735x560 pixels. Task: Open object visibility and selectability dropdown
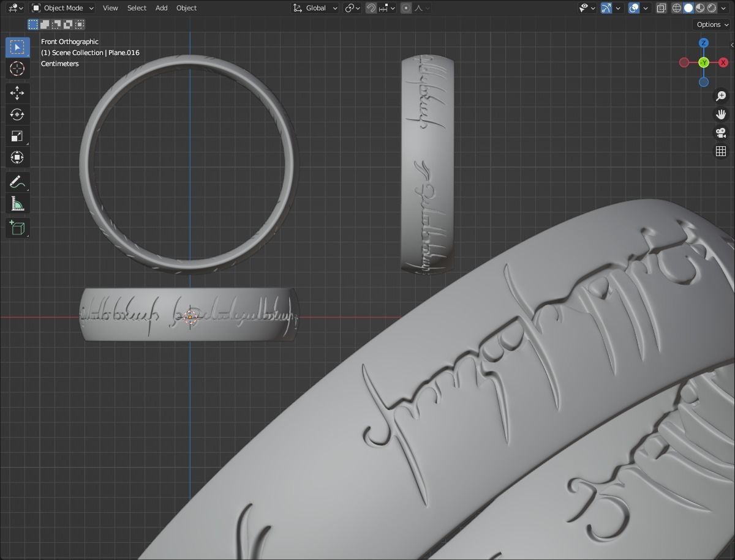[587, 8]
